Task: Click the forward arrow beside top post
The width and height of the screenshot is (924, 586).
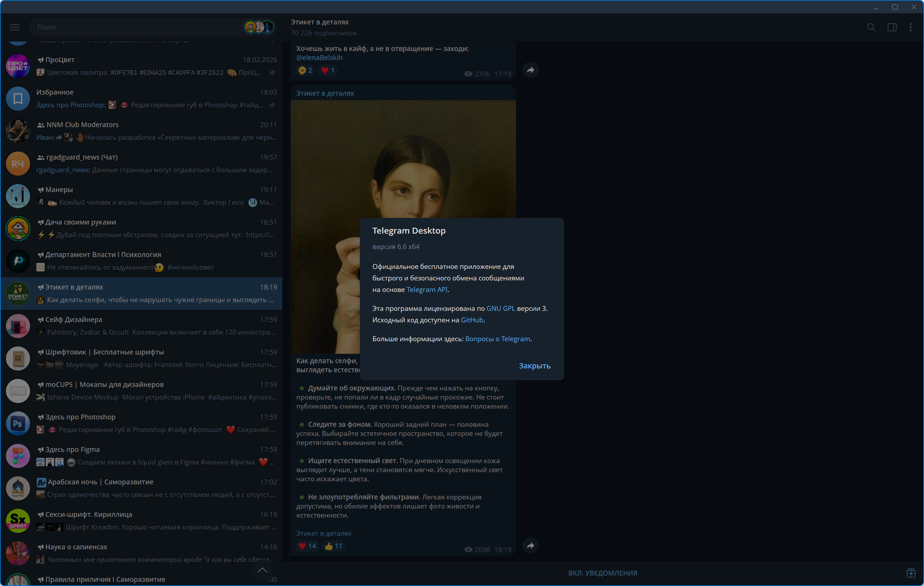Action: click(x=530, y=70)
